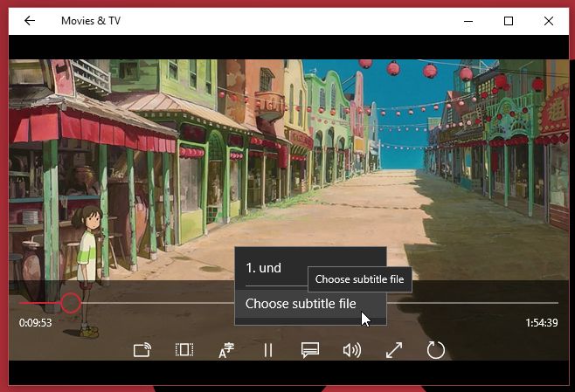This screenshot has width=575, height=392.
Task: Maximize the Movies & TV window
Action: pyautogui.click(x=509, y=21)
